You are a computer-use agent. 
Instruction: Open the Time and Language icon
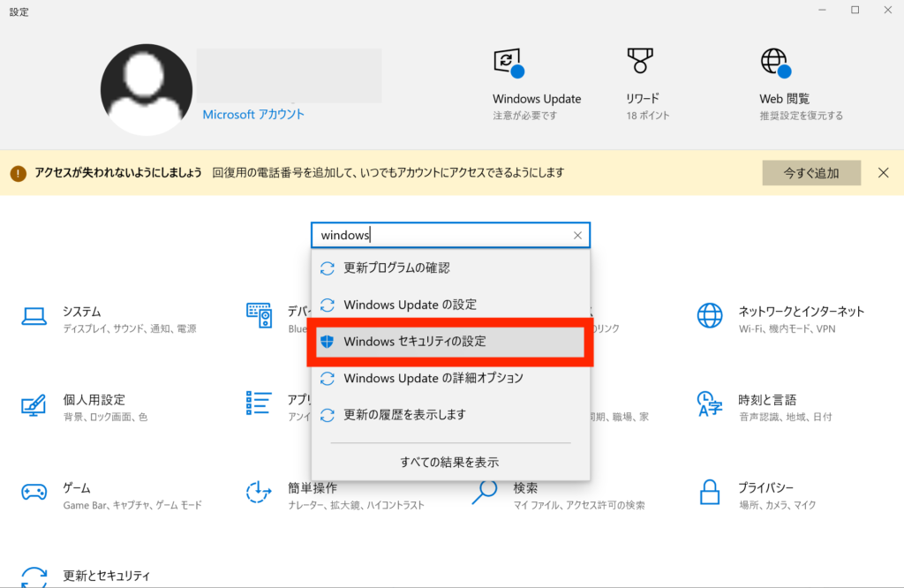point(709,403)
